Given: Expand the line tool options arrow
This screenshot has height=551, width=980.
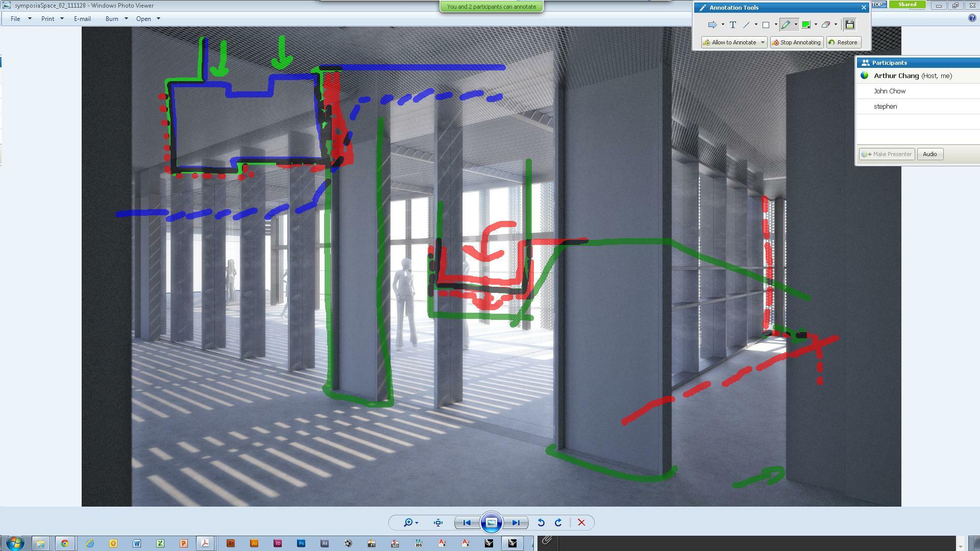Looking at the screenshot, I should 756,24.
